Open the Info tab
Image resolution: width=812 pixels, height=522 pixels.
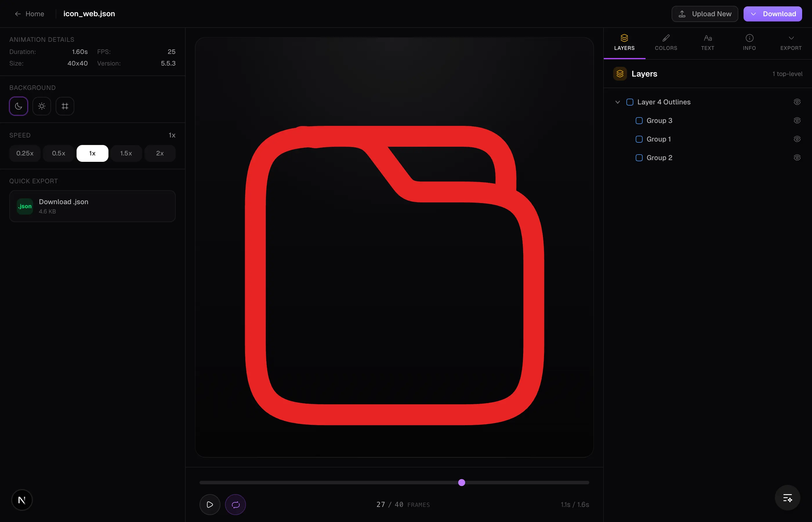click(x=749, y=42)
